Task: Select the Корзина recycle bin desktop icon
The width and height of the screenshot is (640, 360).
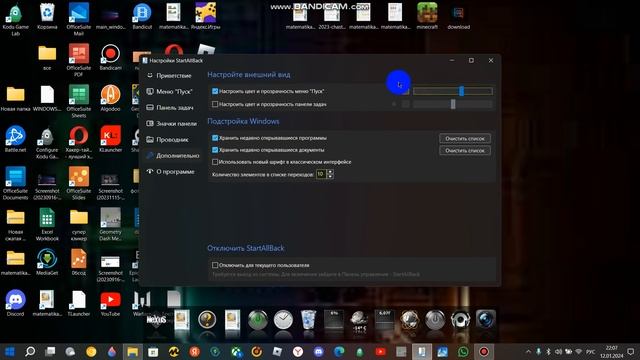Action: point(47,16)
